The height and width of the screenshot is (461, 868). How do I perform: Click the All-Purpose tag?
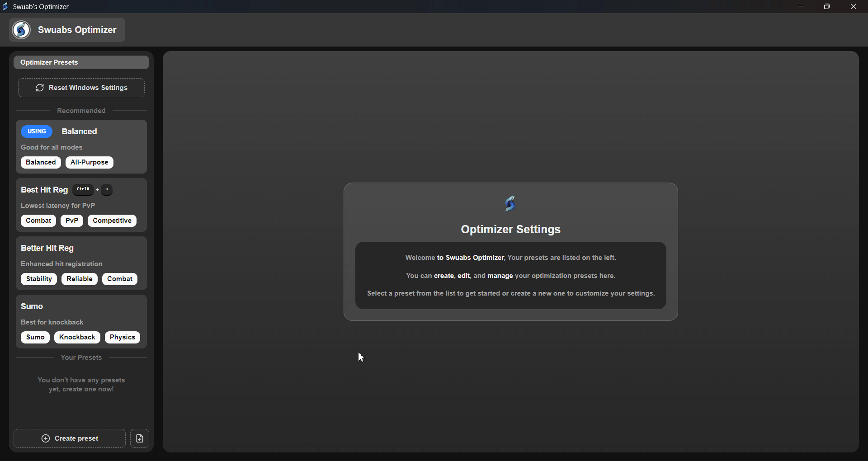(89, 162)
